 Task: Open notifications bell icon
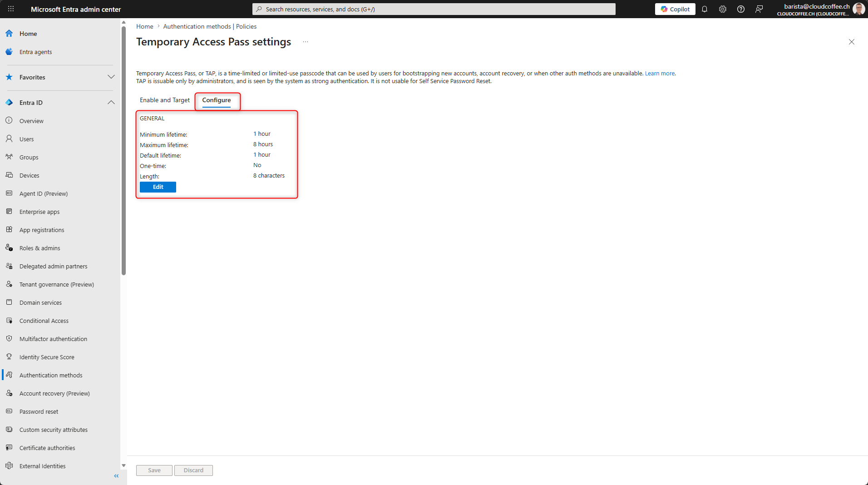tap(705, 9)
